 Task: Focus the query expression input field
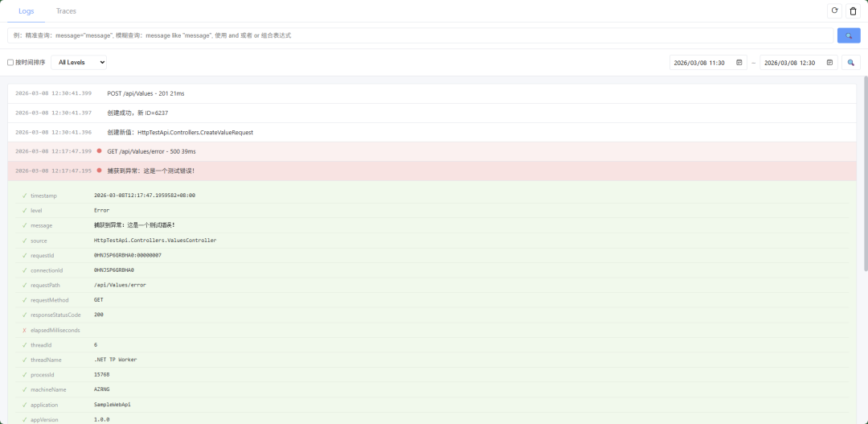[420, 35]
